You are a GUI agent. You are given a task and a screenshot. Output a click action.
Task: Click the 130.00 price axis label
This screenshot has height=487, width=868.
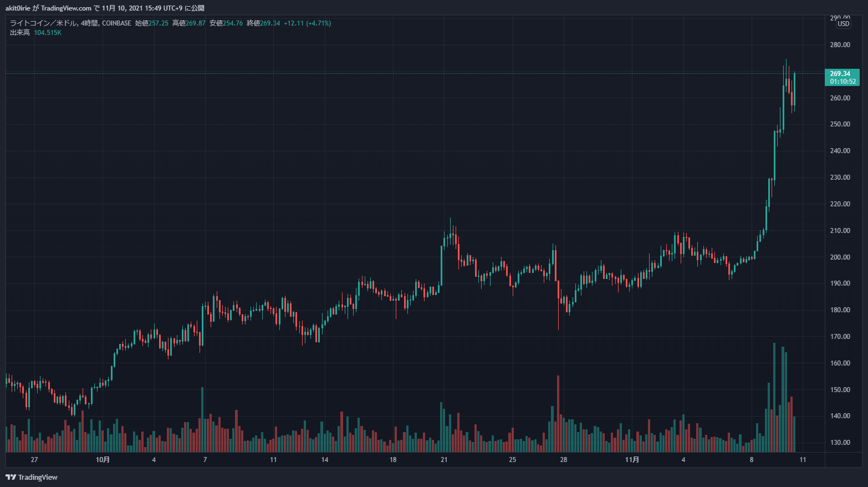tap(840, 443)
